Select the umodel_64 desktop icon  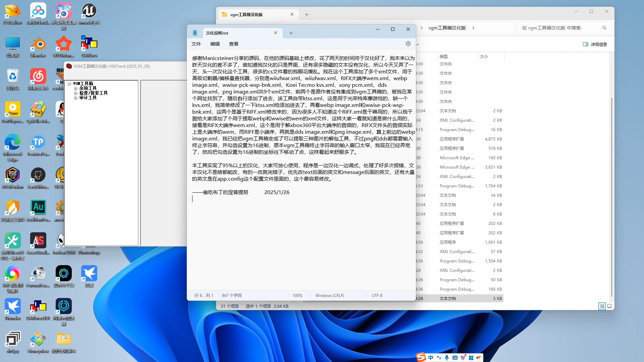pos(89,14)
